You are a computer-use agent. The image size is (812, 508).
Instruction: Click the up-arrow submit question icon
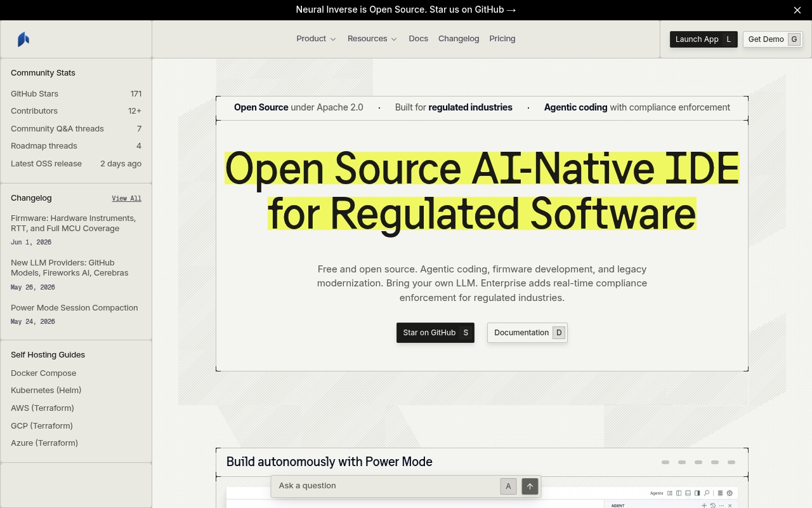[x=530, y=486]
